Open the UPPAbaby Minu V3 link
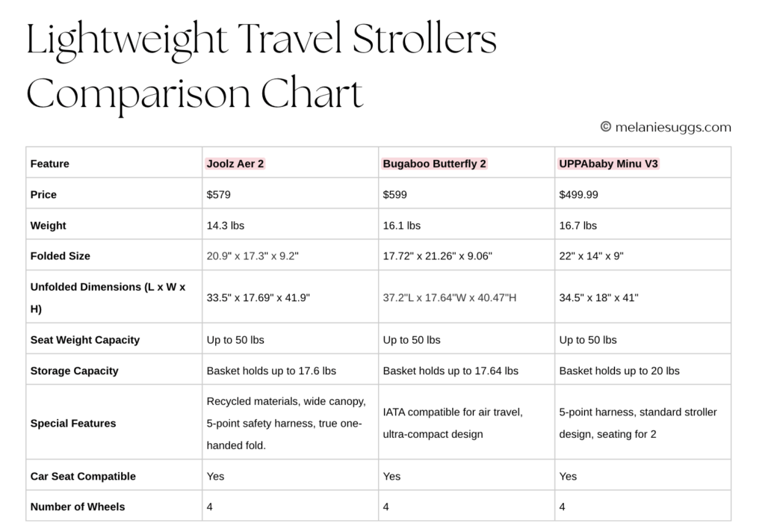This screenshot has height=532, width=765. [608, 164]
